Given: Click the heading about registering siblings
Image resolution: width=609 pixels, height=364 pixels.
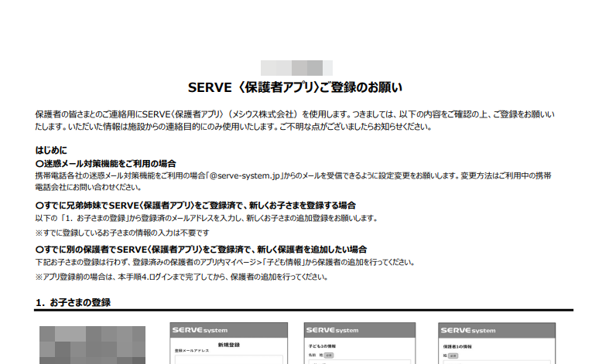Looking at the screenshot, I should coord(196,206).
